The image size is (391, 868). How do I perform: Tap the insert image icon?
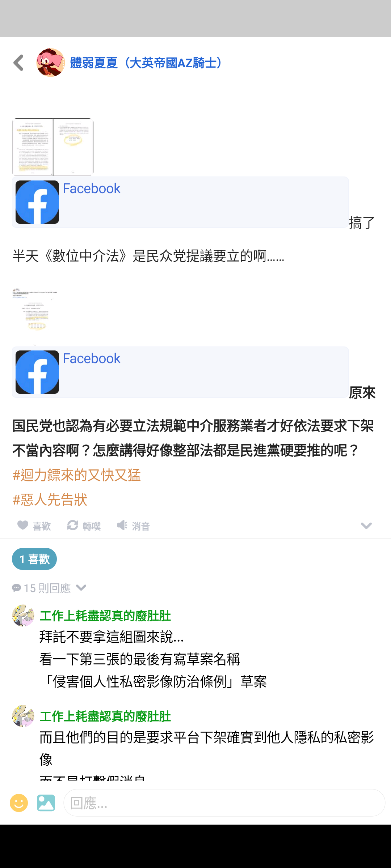[46, 803]
